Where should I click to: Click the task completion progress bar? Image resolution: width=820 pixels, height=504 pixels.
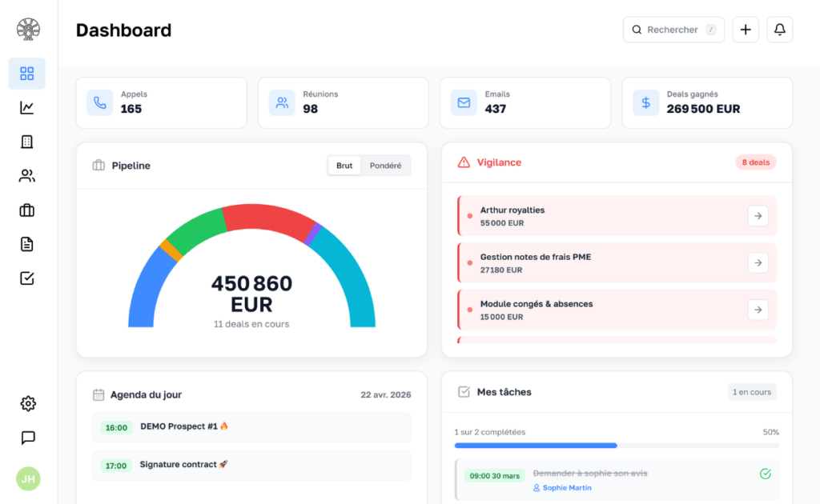coord(617,445)
